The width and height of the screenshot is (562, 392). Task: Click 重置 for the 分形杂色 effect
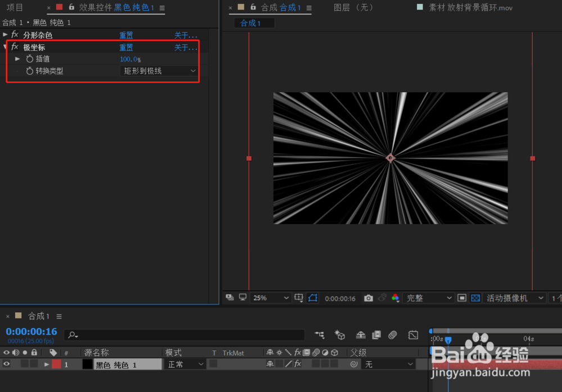(x=126, y=35)
